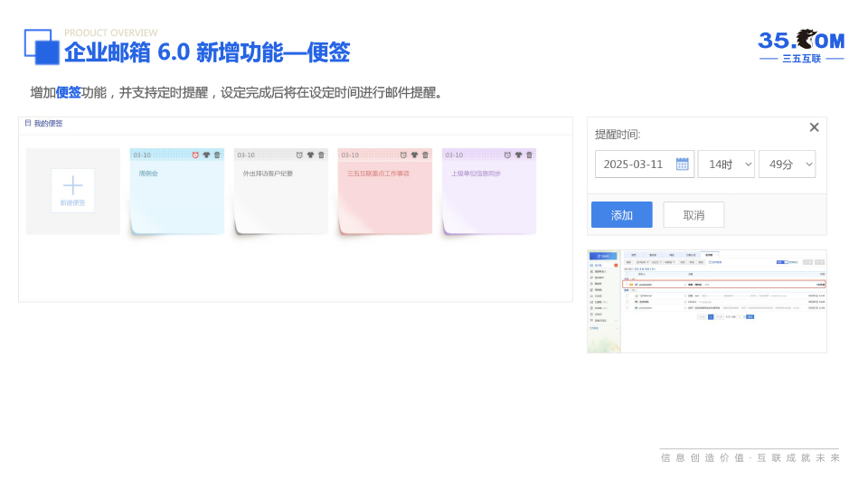This screenshot has height=488, width=868.
Task: Click alarm clock icon on 三五互联重点工作事项 note
Action: pyautogui.click(x=403, y=155)
